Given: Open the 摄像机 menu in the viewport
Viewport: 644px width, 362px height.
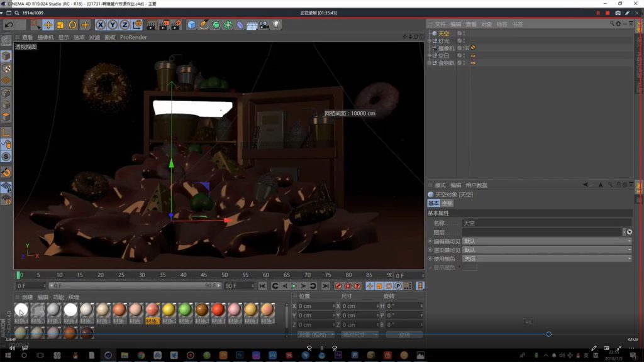Looking at the screenshot, I should [x=45, y=37].
